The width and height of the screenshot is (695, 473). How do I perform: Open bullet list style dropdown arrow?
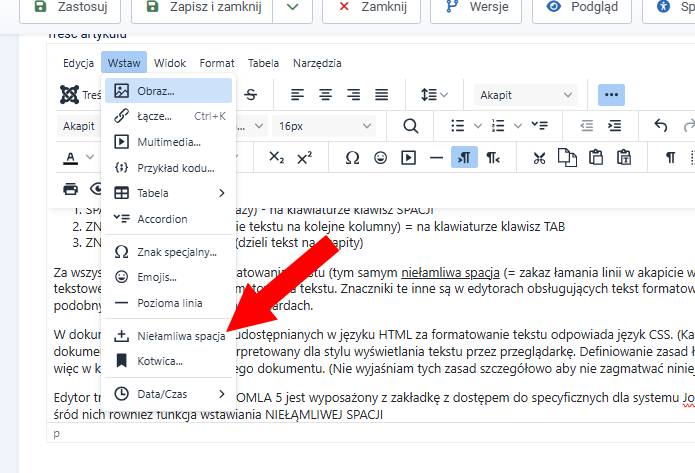477,126
